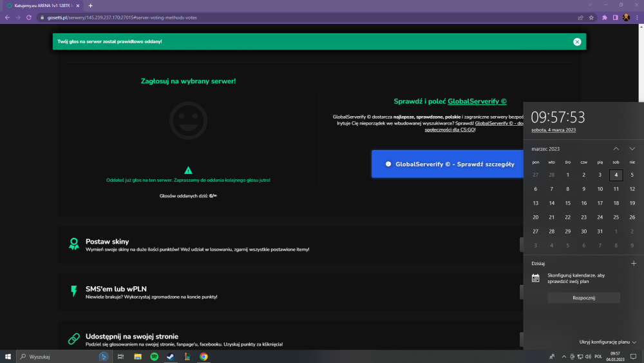The width and height of the screenshot is (644, 363).
Task: Click the warning triangle icon
Action: [x=188, y=170]
